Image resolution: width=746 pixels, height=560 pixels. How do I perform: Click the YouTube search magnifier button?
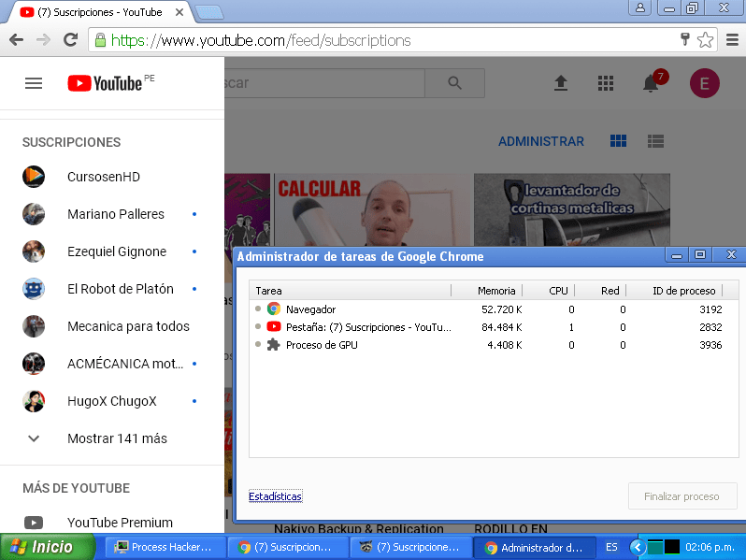[x=455, y=83]
